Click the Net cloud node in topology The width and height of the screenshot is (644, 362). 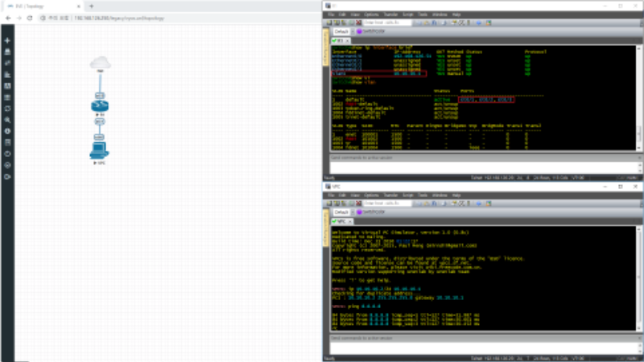(100, 63)
